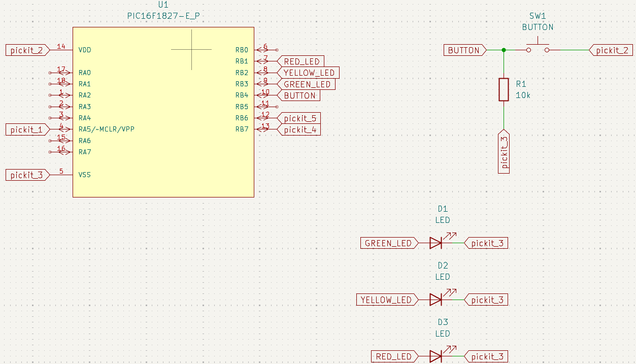
Task: Select the SW1 push button switch symbol
Action: pos(538,47)
